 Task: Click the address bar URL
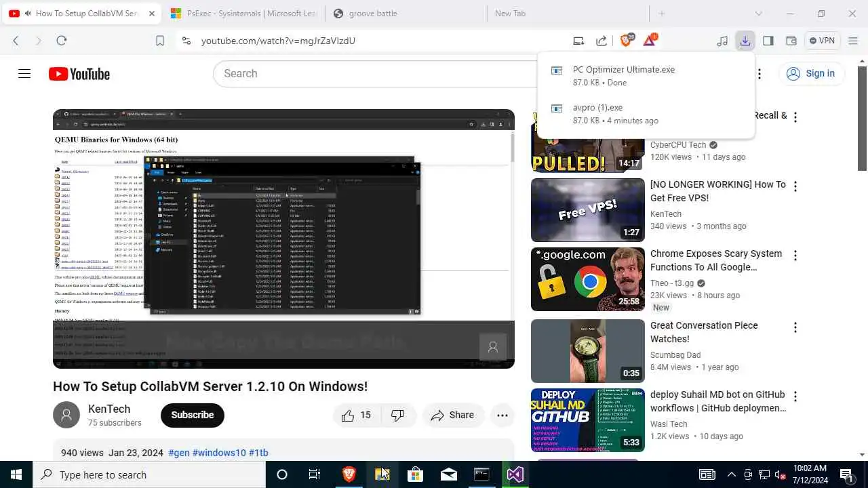[278, 41]
